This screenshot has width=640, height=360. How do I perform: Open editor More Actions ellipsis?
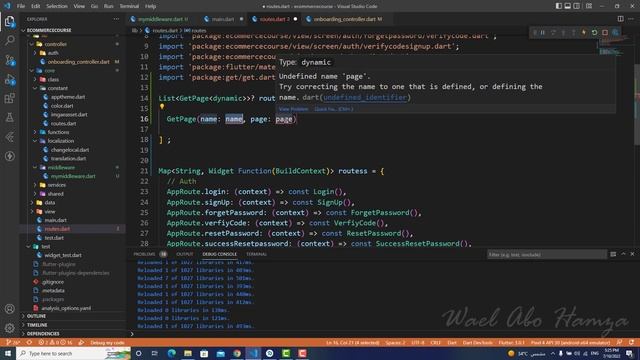[x=631, y=19]
